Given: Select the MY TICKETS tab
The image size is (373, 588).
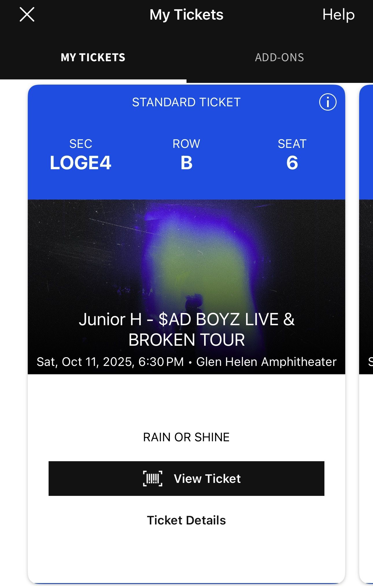Looking at the screenshot, I should coord(93,57).
